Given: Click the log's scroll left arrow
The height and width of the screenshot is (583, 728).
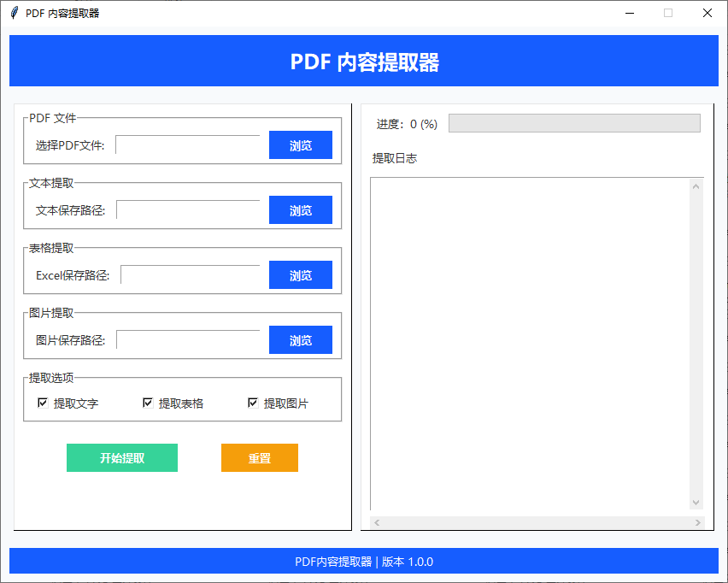Looking at the screenshot, I should tap(378, 522).
